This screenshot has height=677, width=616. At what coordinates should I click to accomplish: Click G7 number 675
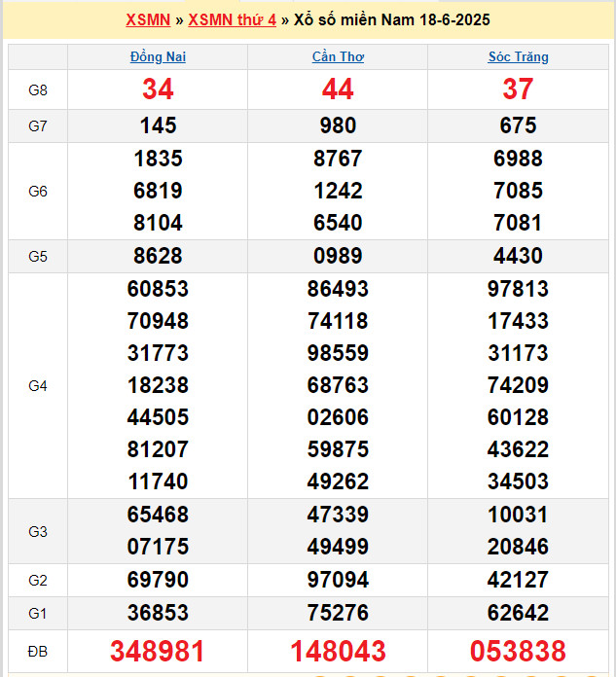pos(518,125)
